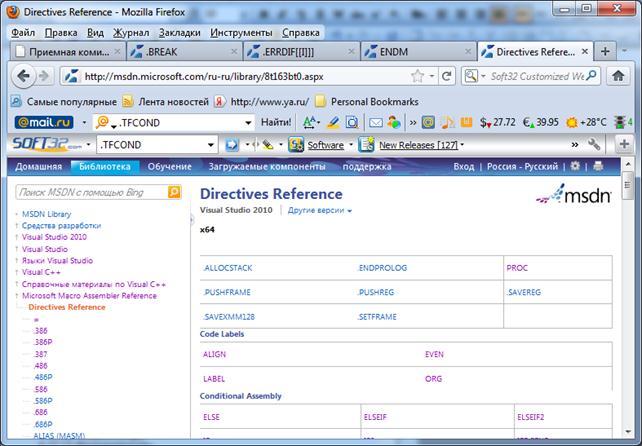Click the MSDN Bing search input field
Viewport: 642px width, 446px height.
pos(92,192)
